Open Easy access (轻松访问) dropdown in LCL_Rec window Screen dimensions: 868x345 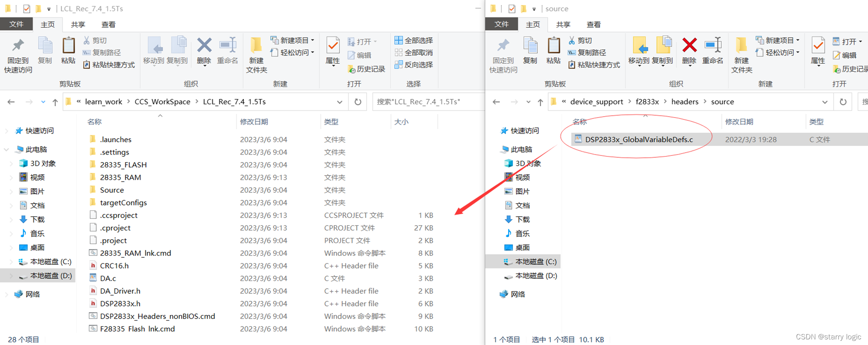tap(293, 52)
